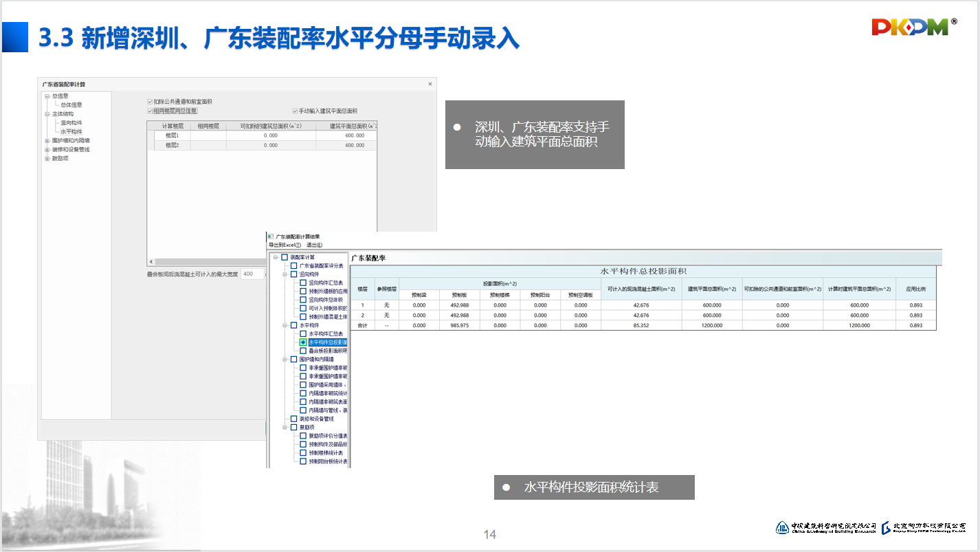Select 总体信息 under 总信息
The width and height of the screenshot is (980, 552).
click(71, 105)
